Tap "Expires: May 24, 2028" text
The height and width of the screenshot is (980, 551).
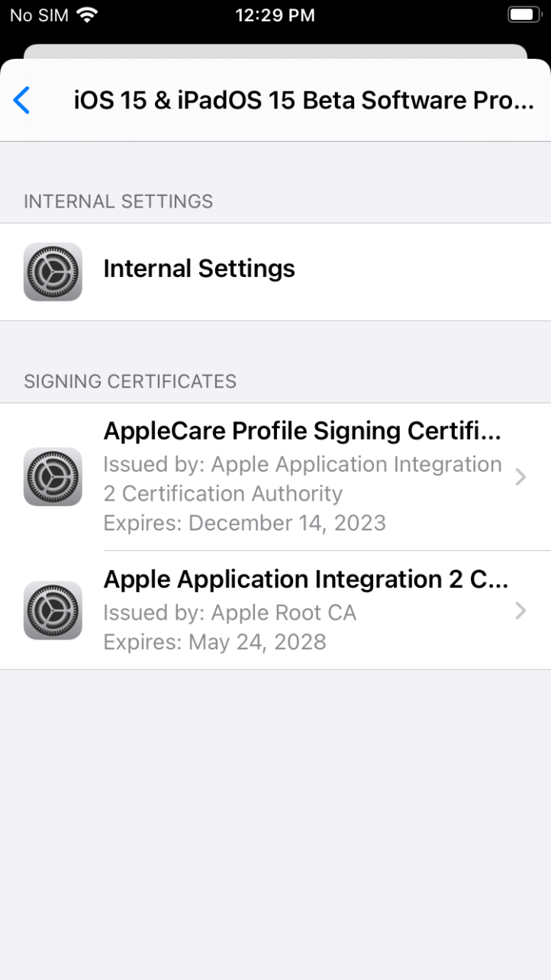click(214, 642)
